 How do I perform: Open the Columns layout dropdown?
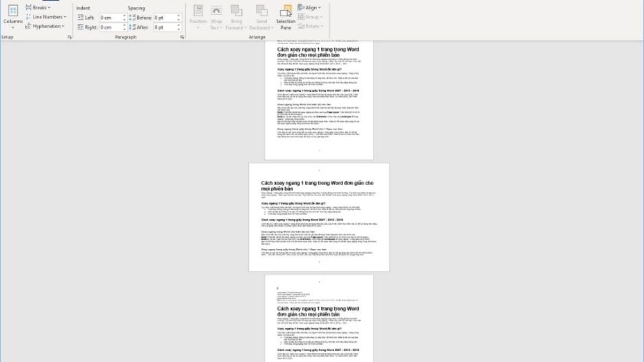point(13,18)
